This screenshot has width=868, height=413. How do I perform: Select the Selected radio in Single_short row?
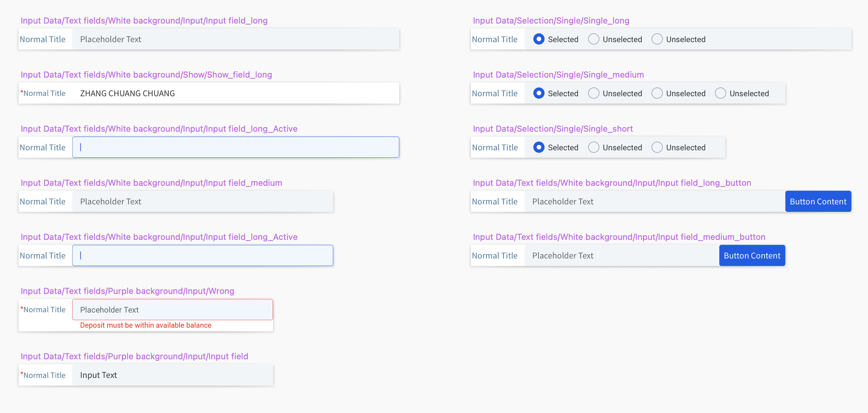click(x=539, y=147)
